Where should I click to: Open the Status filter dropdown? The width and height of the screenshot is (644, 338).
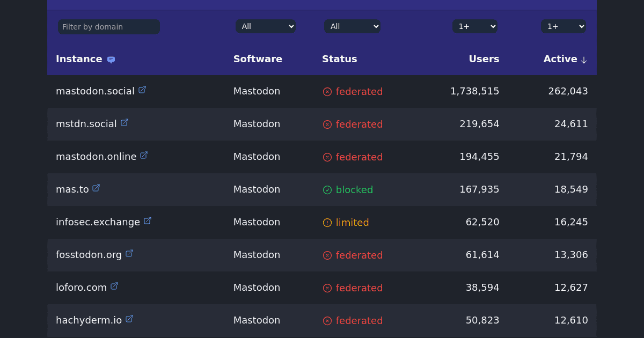pyautogui.click(x=352, y=26)
